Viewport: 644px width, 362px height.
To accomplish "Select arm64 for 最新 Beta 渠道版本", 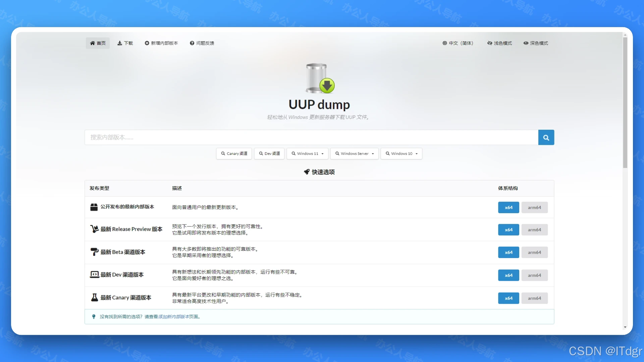I will [x=534, y=252].
